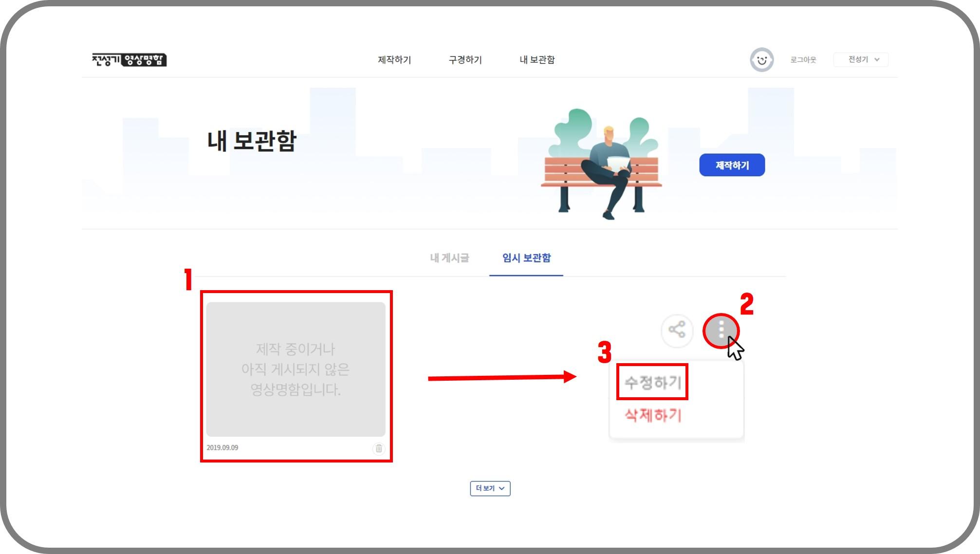Click the 로그아웃 link
The width and height of the screenshot is (980, 554).
pyautogui.click(x=803, y=60)
